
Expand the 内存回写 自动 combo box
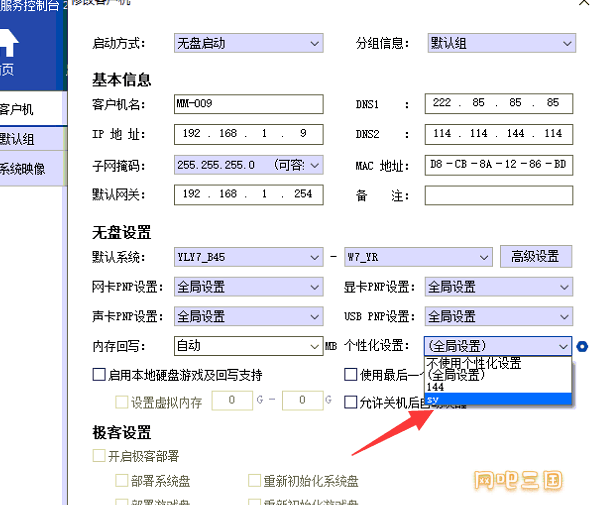(248, 346)
